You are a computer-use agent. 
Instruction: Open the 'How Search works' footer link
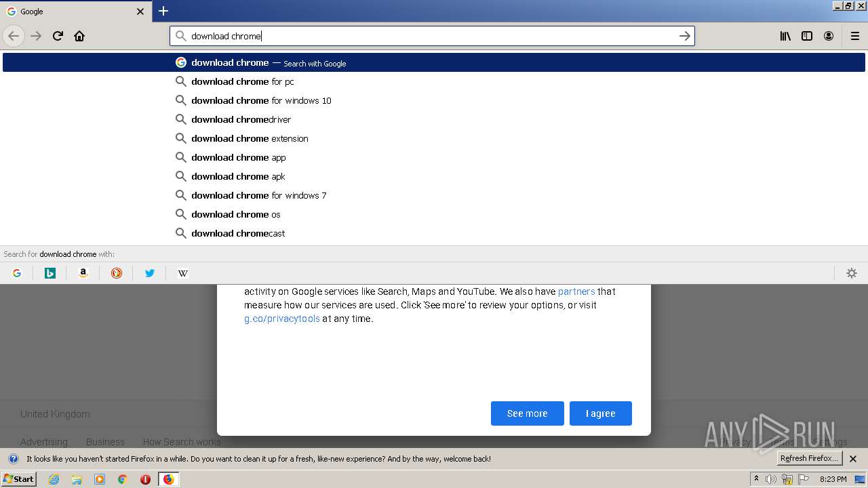[x=182, y=442]
